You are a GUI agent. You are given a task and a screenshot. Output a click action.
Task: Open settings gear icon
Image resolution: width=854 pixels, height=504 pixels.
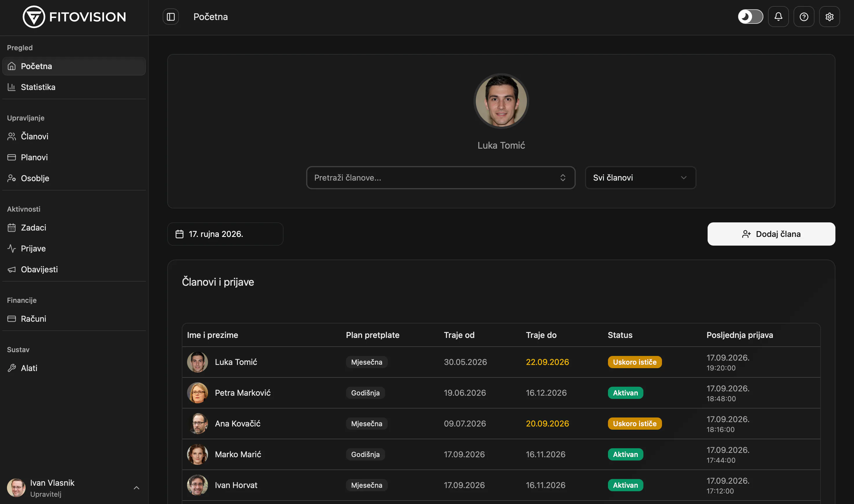[x=829, y=17]
